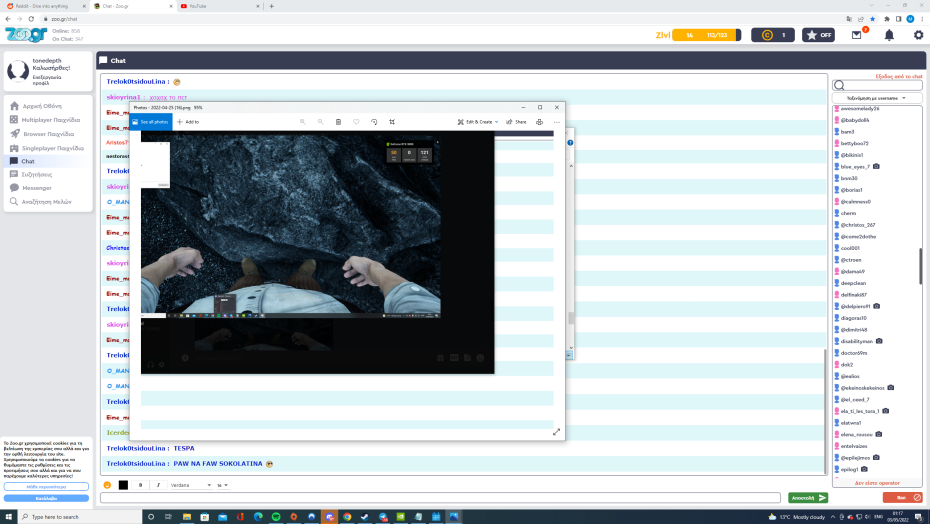Screen dimensions: 930x524
Task: Select the crop tool in Photos
Action: [392, 122]
